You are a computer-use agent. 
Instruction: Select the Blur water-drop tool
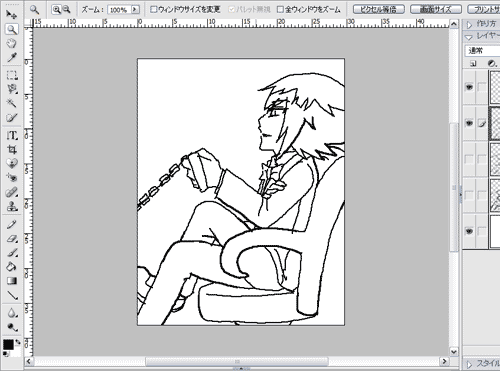click(12, 313)
